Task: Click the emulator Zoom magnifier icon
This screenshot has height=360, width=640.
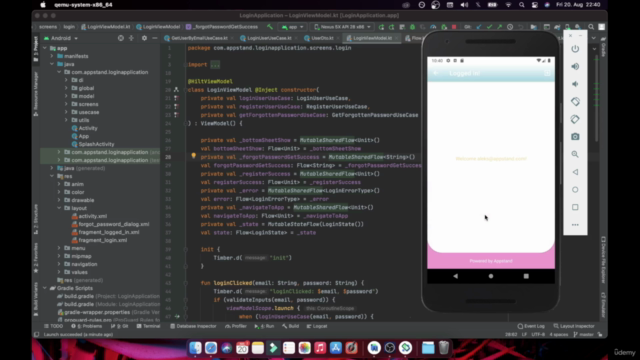Action: click(575, 154)
